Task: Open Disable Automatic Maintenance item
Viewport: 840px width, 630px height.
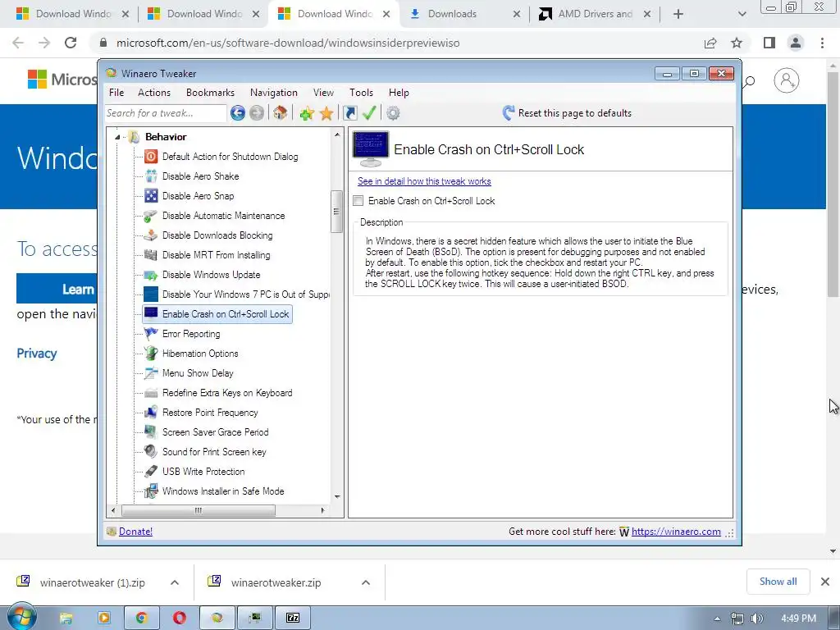Action: tap(223, 216)
